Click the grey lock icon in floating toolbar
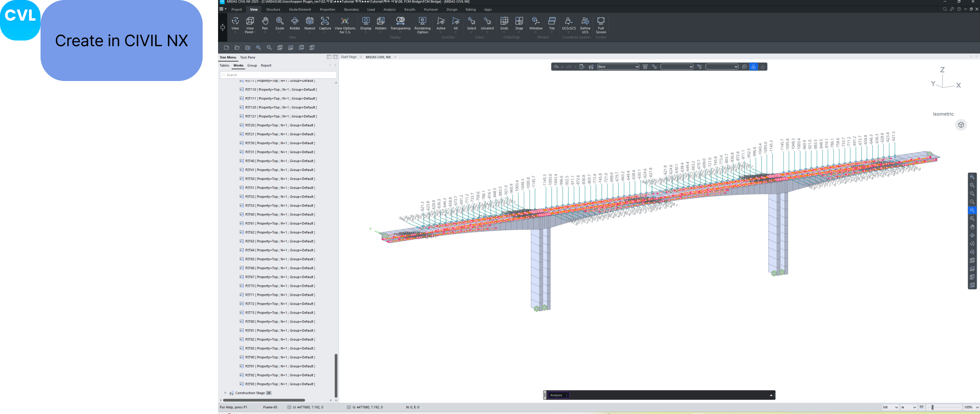Screen dimensions: 980x414 pyautogui.click(x=762, y=67)
